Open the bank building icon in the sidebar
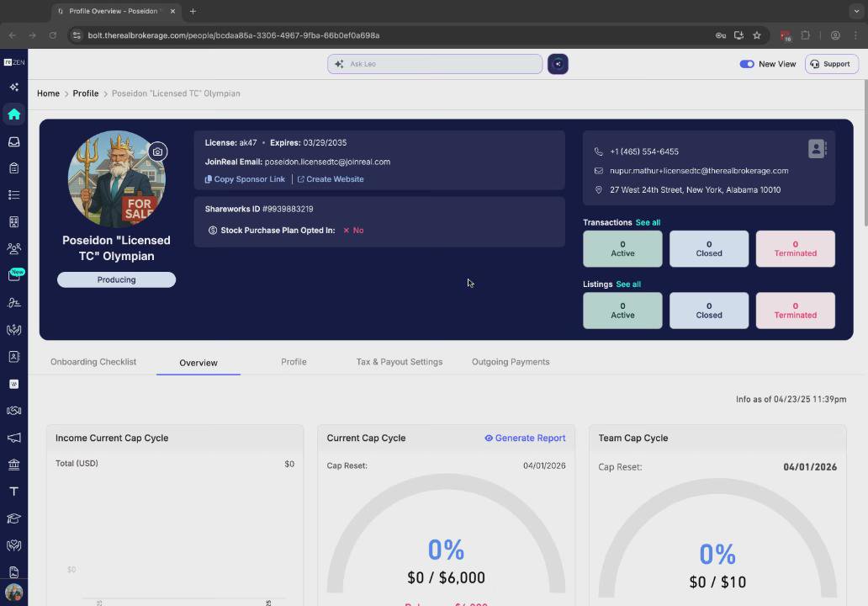This screenshot has height=606, width=868. [13, 465]
